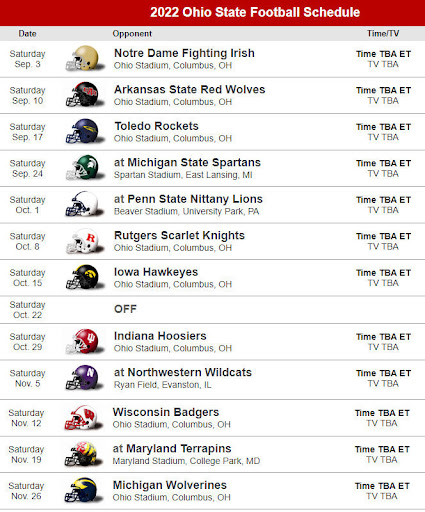The image size is (425, 512).
Task: Click the Arkansas State helmet icon
Action: tap(83, 95)
